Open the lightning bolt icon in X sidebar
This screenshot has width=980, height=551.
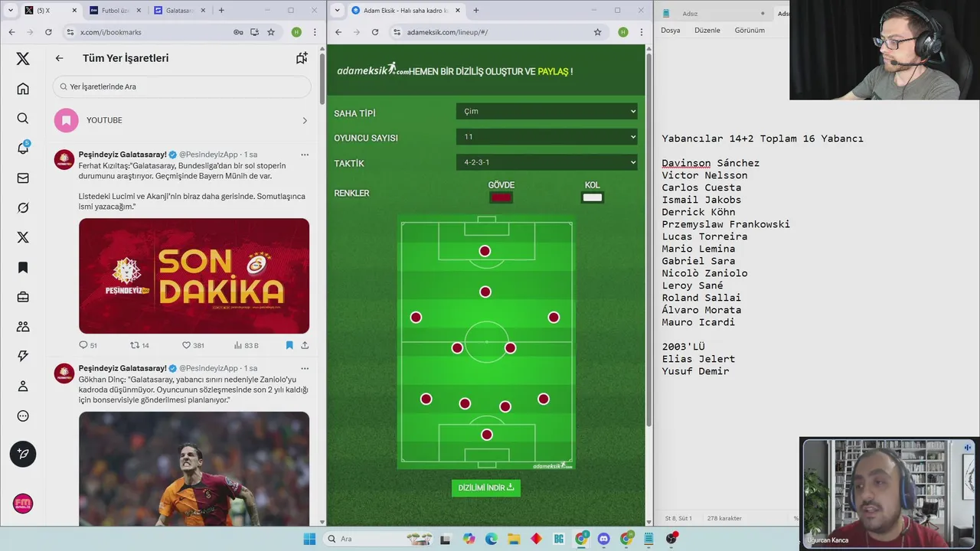coord(23,357)
